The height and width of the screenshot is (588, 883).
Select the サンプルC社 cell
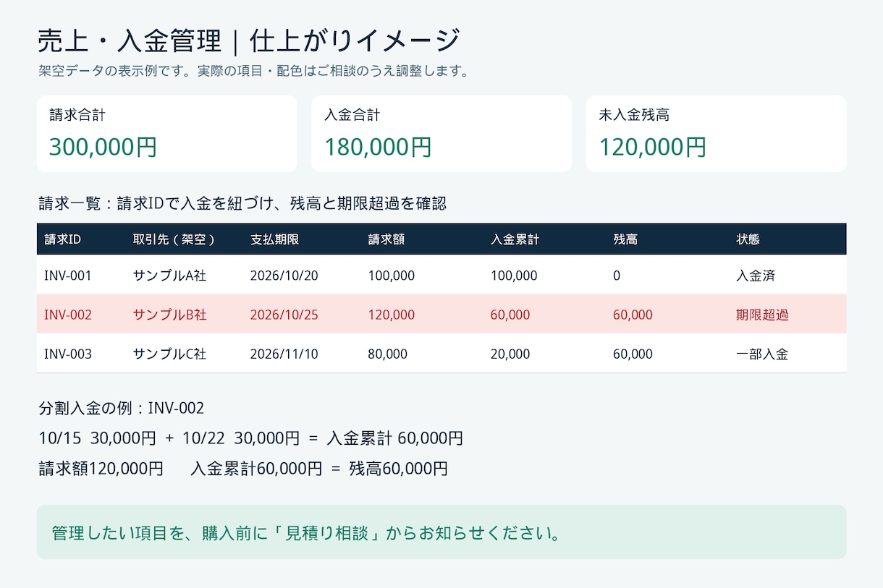click(x=169, y=354)
